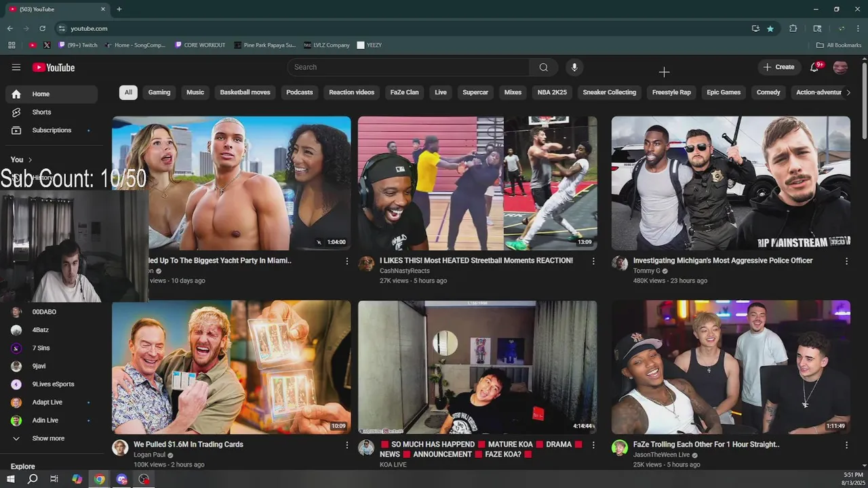Open Yacht Party in Miami video thumbnail

231,184
